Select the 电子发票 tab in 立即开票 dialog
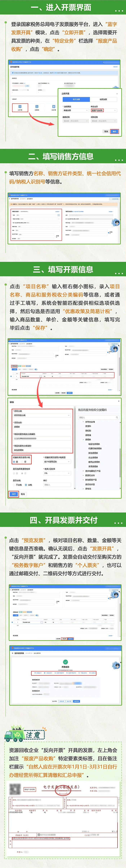 tap(76, 99)
